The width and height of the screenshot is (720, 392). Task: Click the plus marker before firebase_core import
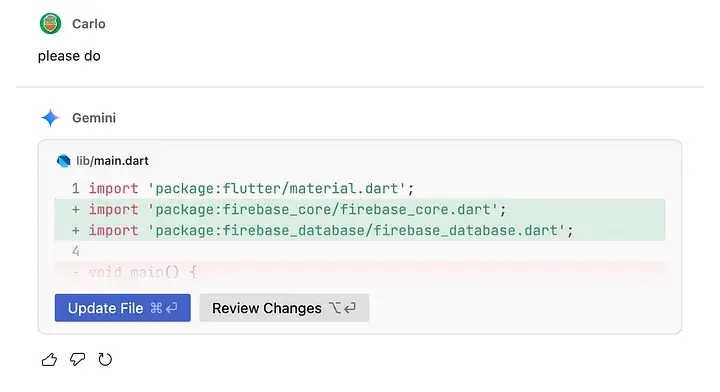(x=76, y=210)
